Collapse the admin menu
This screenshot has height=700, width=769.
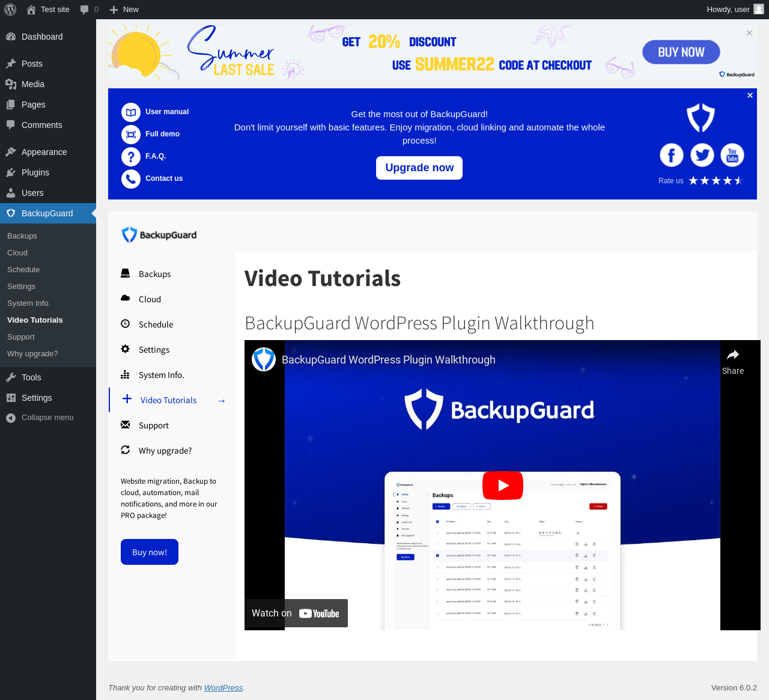[x=48, y=418]
